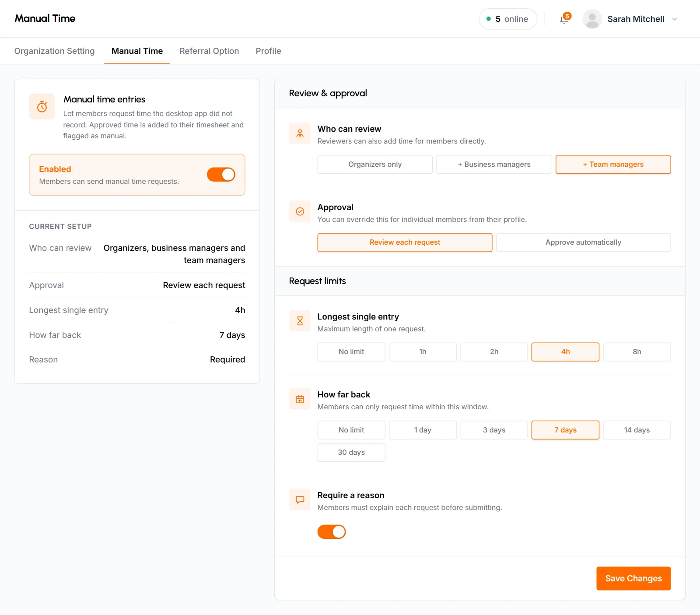Click the Require a reason chat icon
This screenshot has height=615, width=700.
pyautogui.click(x=300, y=499)
